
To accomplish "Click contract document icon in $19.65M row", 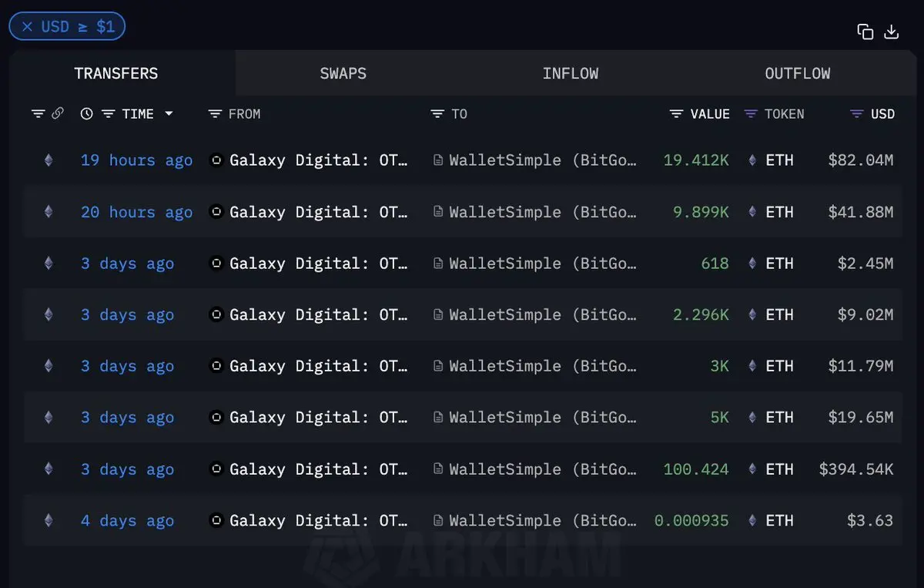I will pyautogui.click(x=438, y=418).
